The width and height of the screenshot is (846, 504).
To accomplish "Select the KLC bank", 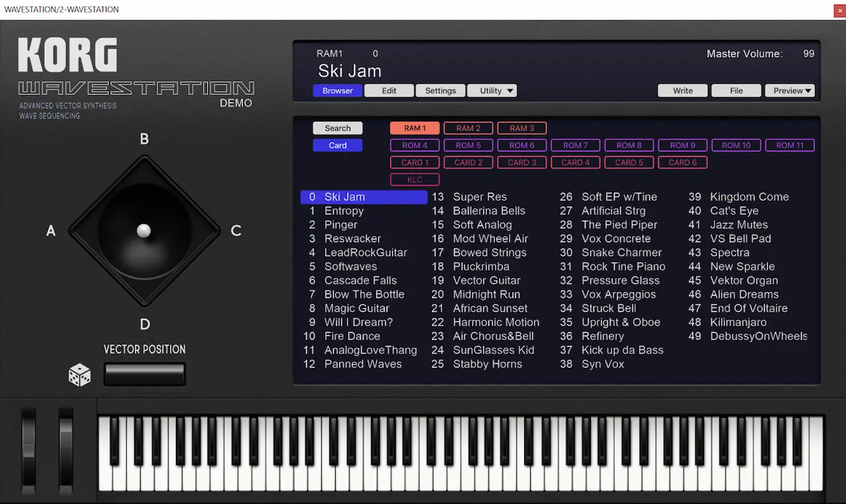I will (x=415, y=180).
